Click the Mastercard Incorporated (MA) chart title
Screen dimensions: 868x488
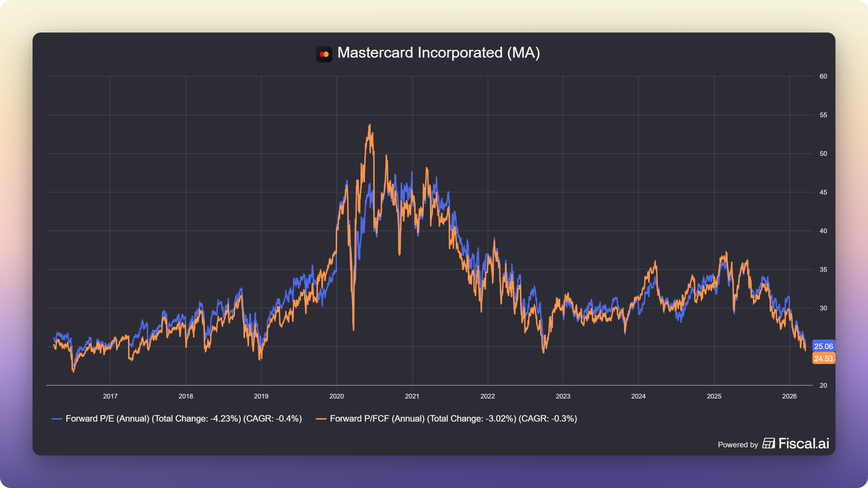pyautogui.click(x=438, y=53)
